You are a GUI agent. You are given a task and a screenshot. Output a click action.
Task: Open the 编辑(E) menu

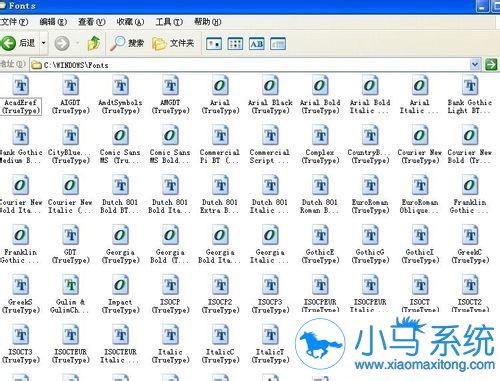[x=53, y=22]
